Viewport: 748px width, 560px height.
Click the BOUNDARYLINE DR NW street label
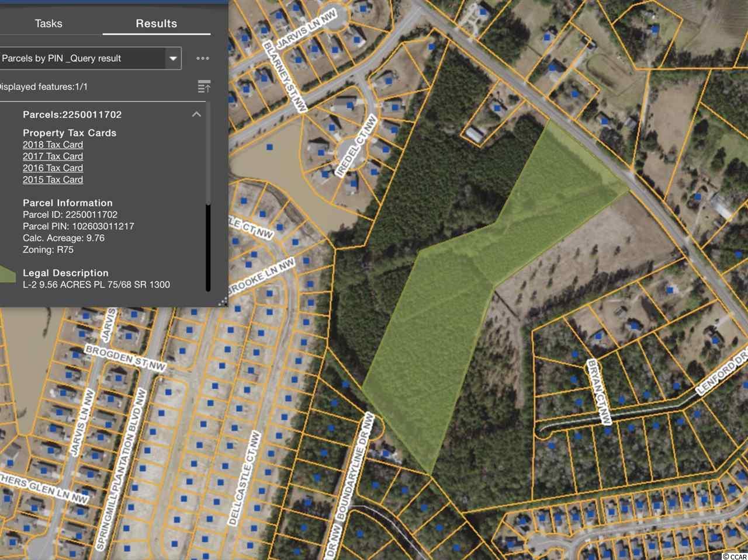pyautogui.click(x=355, y=465)
